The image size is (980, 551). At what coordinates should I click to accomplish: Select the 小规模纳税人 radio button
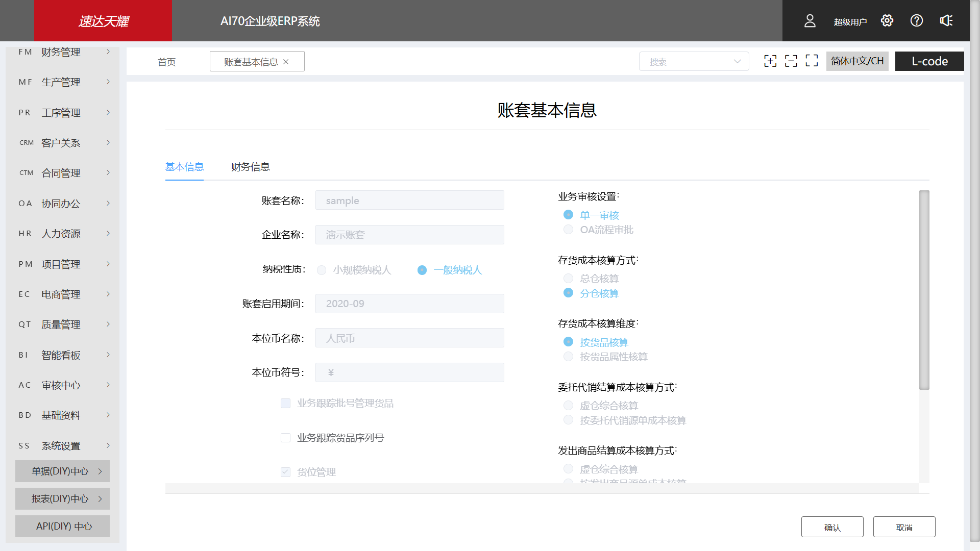coord(322,270)
